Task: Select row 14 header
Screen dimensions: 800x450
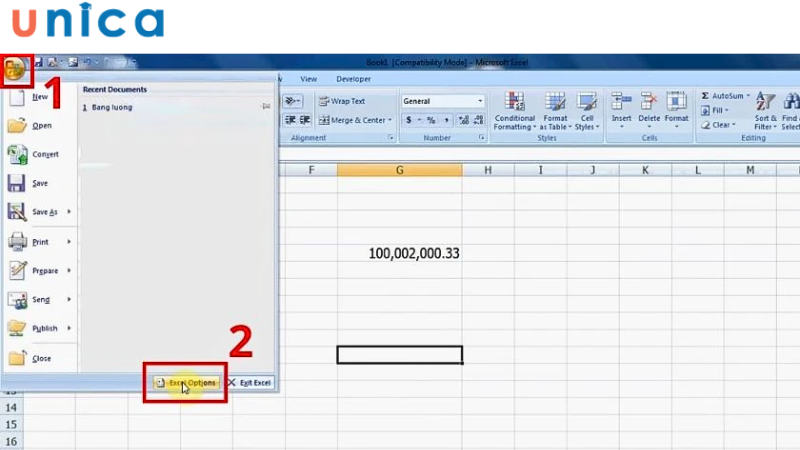Action: click(x=11, y=408)
